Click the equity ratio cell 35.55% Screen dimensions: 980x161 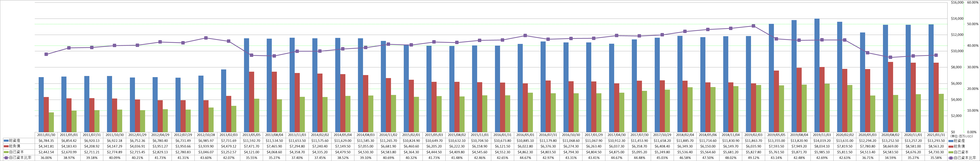pos(252,158)
